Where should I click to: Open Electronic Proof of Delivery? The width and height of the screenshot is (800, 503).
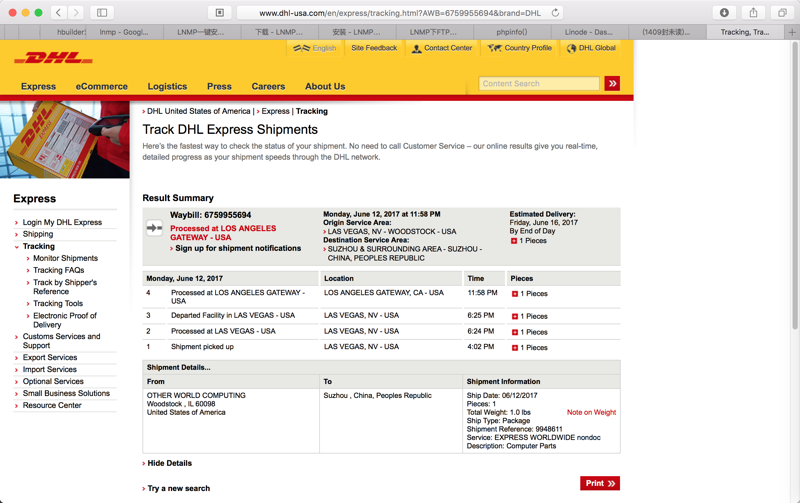click(x=64, y=320)
